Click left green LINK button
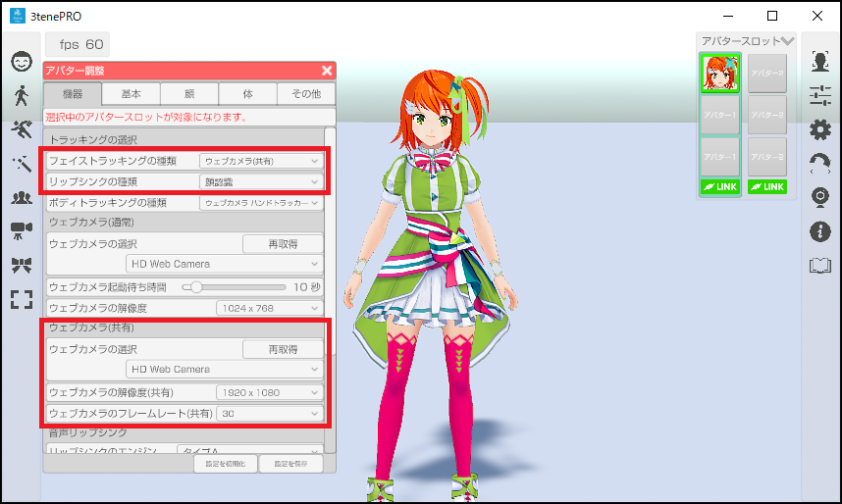 click(x=720, y=186)
